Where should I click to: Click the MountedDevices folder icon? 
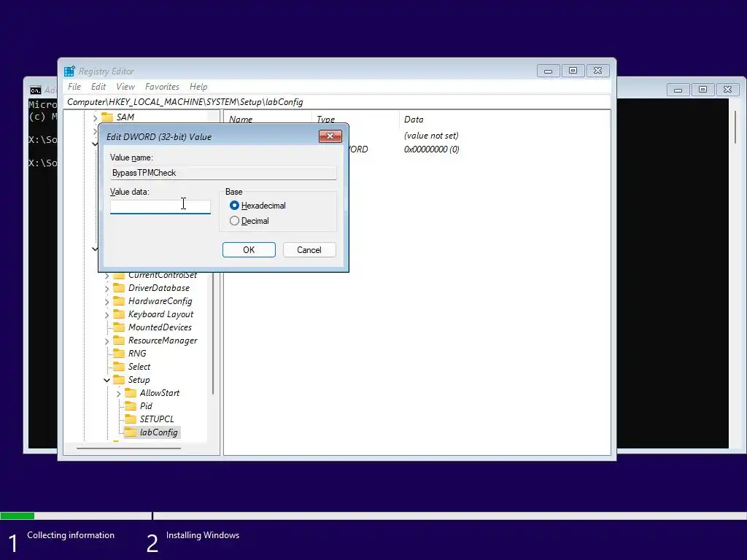pos(119,327)
